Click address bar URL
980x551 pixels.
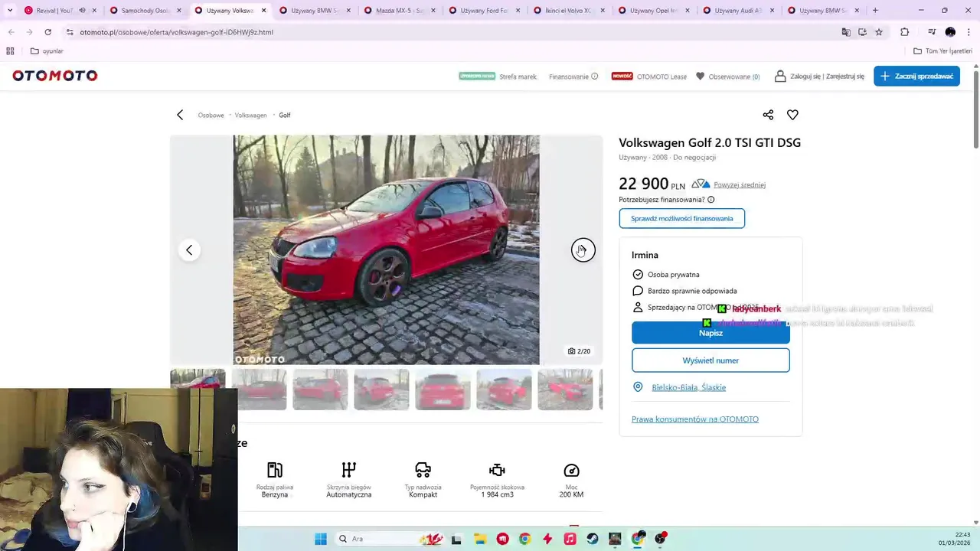(176, 32)
